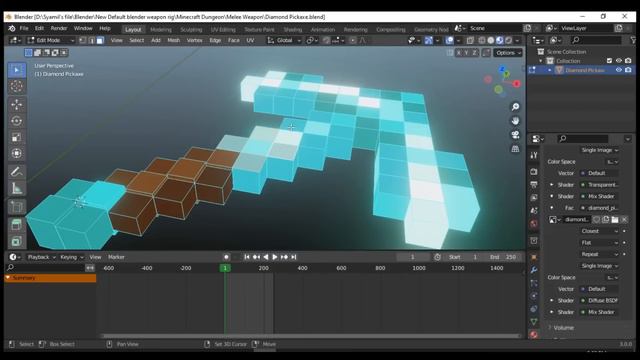This screenshot has height=360, width=640.
Task: Open the Render menu
Action: [59, 28]
